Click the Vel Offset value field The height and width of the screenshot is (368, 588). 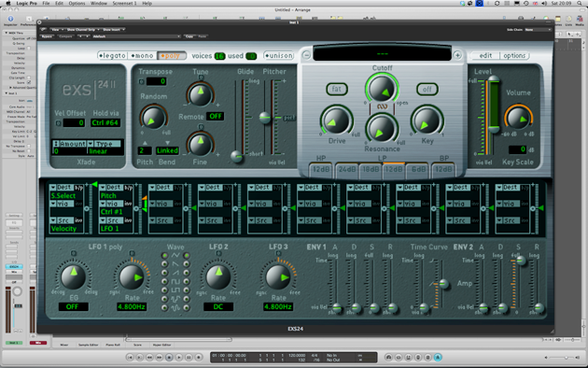pyautogui.click(x=74, y=122)
